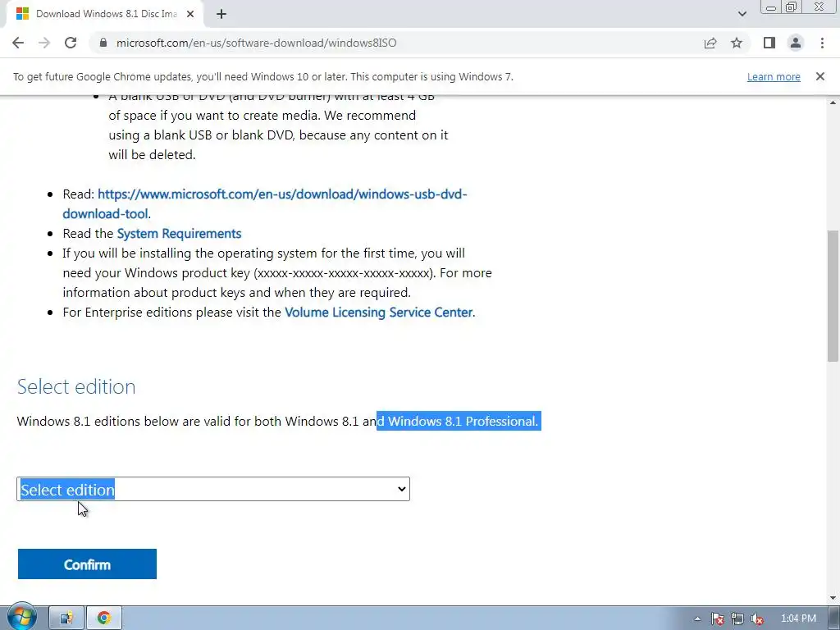Click the page vertical scrollbar thumb
Screen dimensions: 840x630
pos(833,295)
